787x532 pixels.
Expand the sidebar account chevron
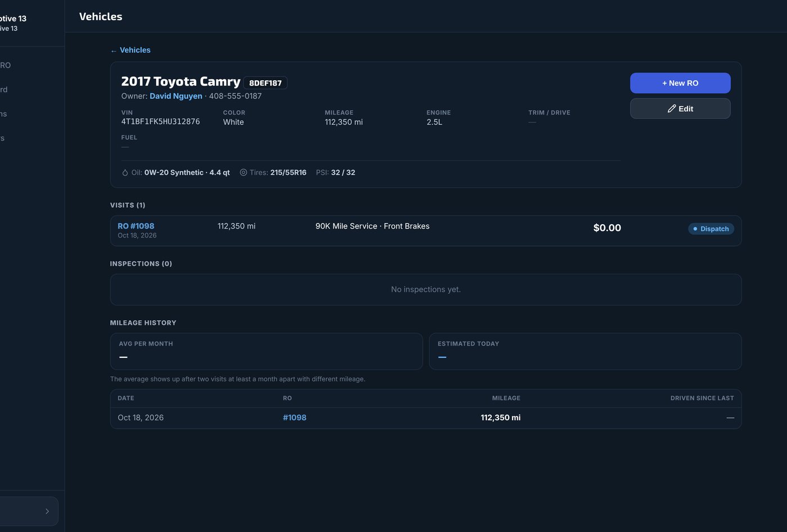point(47,511)
